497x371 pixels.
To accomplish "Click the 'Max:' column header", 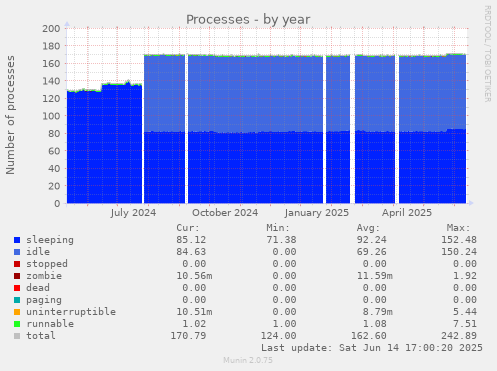I will coord(458,228).
